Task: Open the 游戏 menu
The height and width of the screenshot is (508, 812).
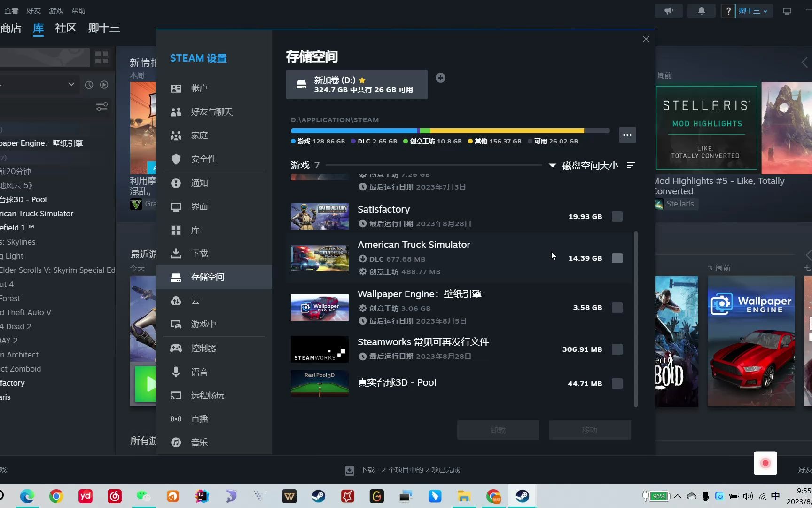Action: (56, 10)
